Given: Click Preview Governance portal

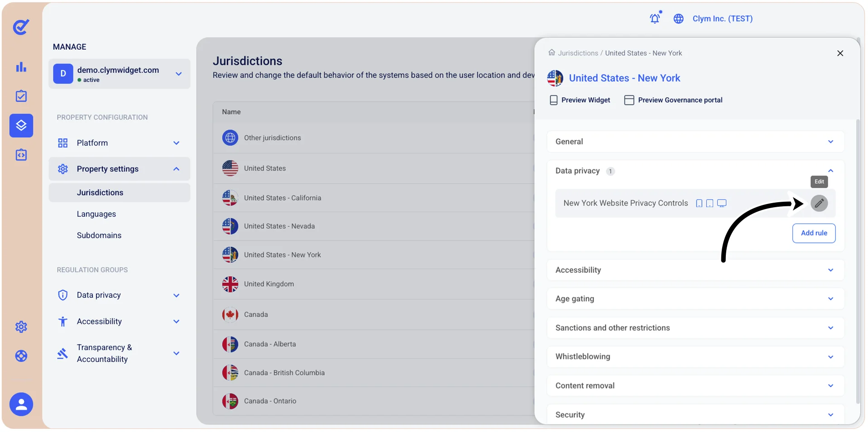Looking at the screenshot, I should pyautogui.click(x=673, y=100).
